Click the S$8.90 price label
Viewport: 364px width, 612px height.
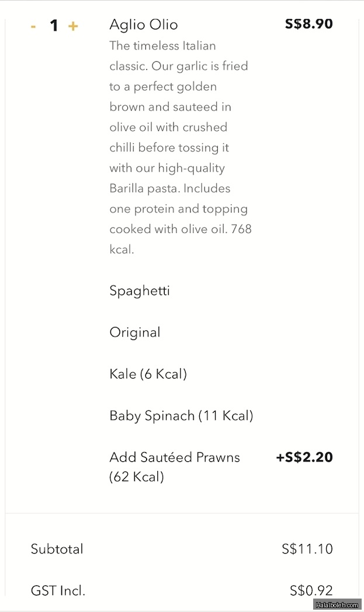pos(308,24)
